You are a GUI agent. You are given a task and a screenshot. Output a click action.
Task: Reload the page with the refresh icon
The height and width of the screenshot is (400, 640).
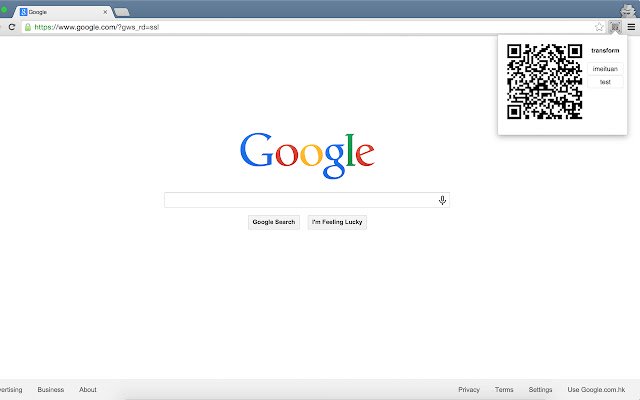[12, 27]
